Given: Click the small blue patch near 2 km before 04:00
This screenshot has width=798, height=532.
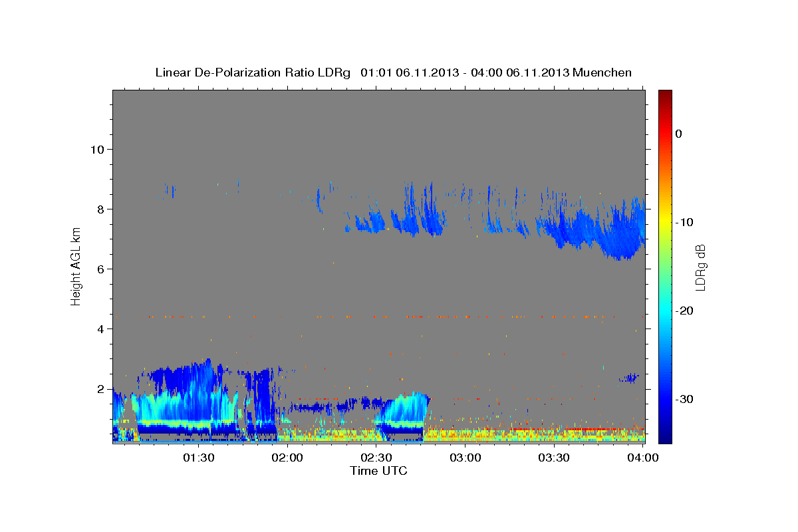Looking at the screenshot, I should point(629,378).
